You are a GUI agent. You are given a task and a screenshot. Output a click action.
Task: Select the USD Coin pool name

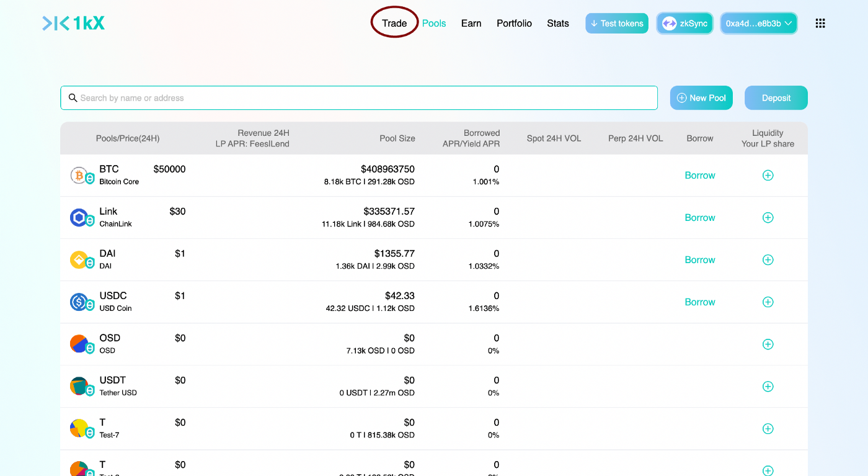tap(116, 308)
